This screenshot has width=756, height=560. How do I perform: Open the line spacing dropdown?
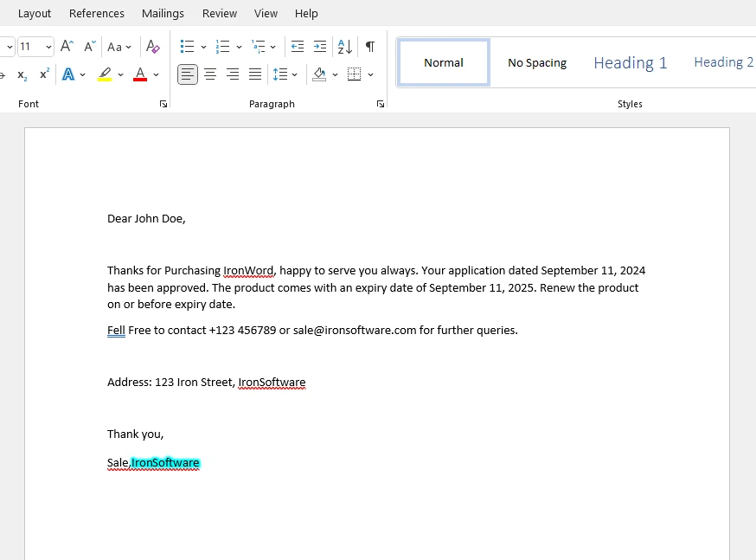click(285, 74)
